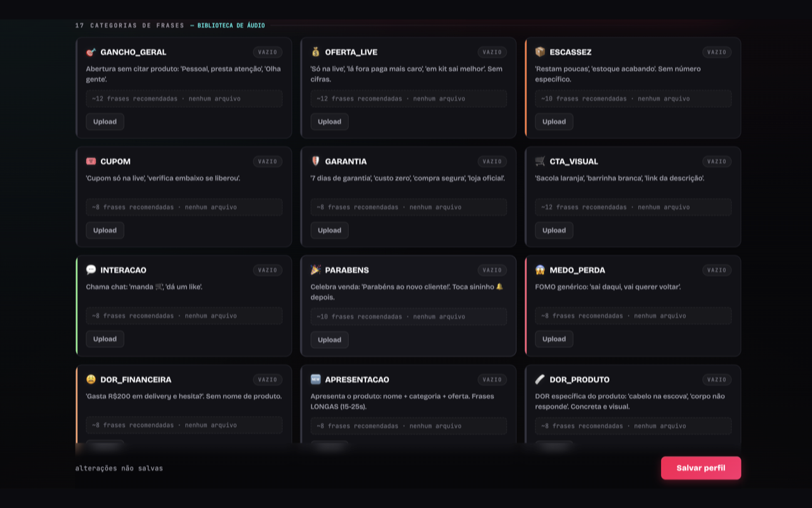This screenshot has width=812, height=508.
Task: Click APRESENTACAO '~8 frases recomendadas' file box
Action: point(409,425)
